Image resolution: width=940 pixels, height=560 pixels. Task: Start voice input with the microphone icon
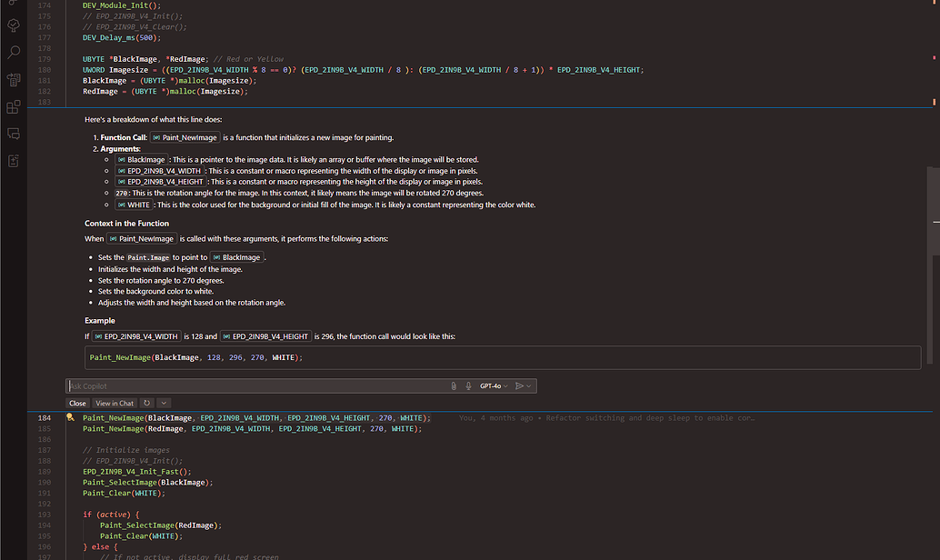[468, 386]
